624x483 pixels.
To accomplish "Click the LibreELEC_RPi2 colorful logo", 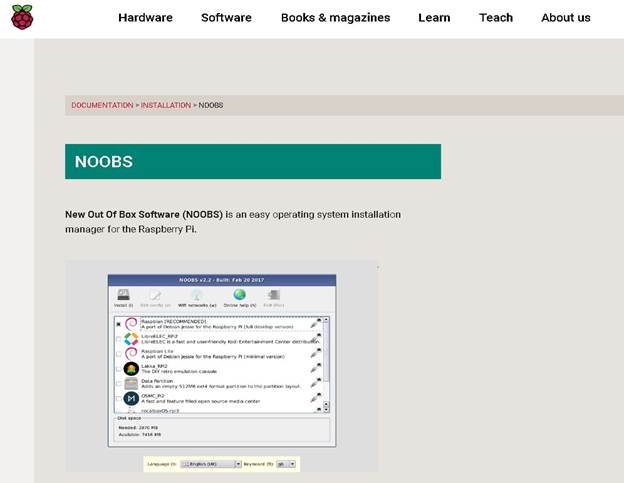I will coord(131,339).
